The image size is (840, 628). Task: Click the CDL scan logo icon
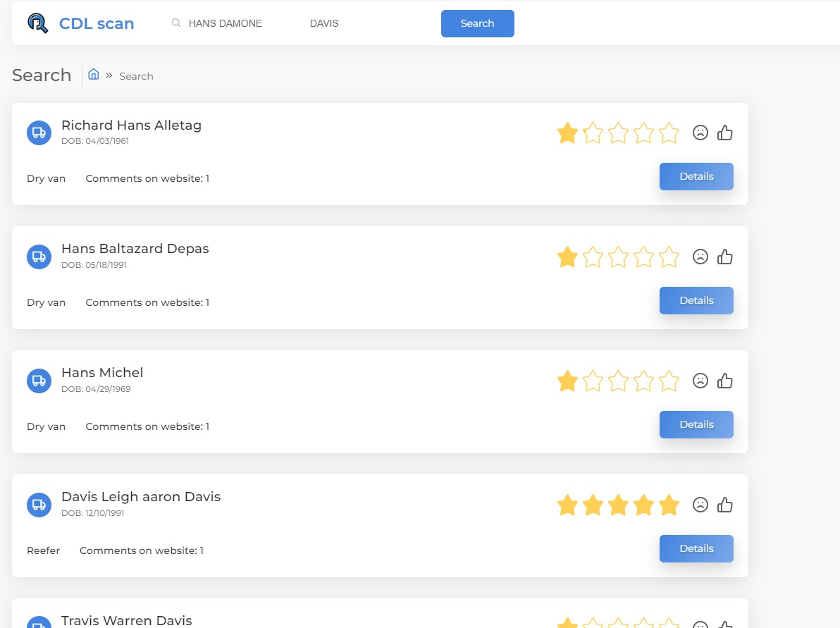[x=37, y=23]
